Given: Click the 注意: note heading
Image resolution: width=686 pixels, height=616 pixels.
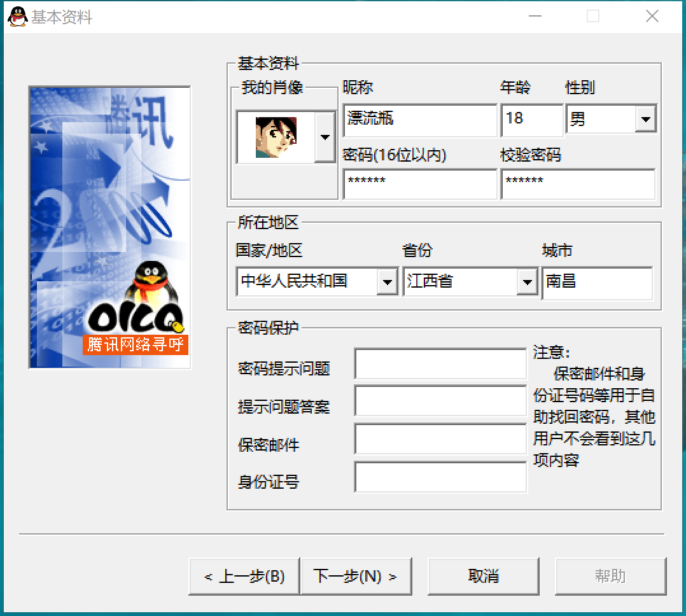Looking at the screenshot, I should [x=552, y=352].
